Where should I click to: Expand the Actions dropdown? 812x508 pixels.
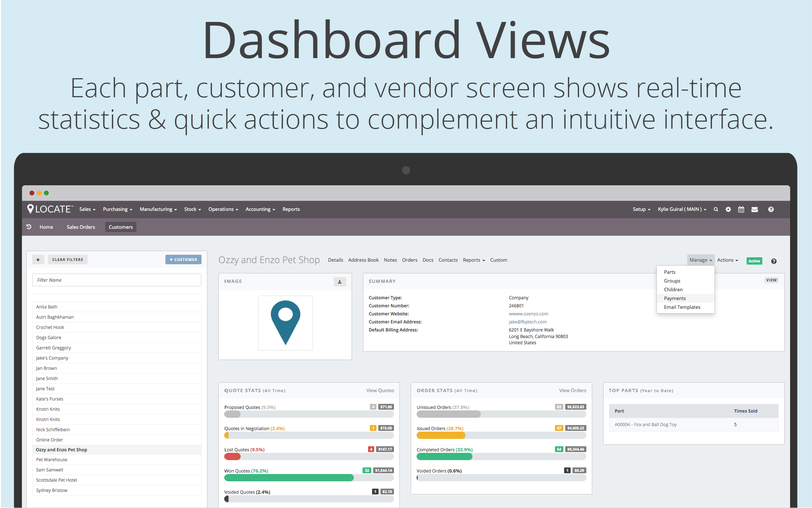click(727, 260)
